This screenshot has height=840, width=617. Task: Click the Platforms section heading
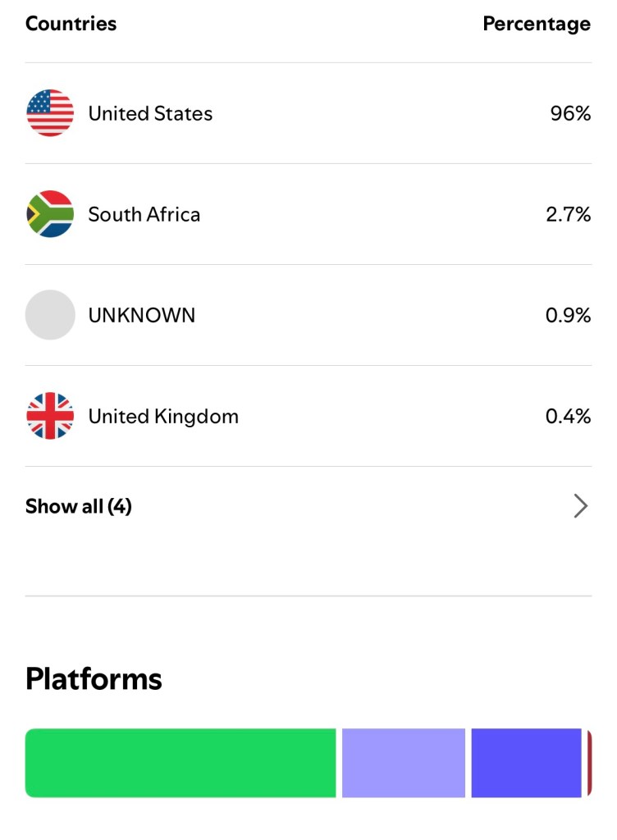[94, 679]
